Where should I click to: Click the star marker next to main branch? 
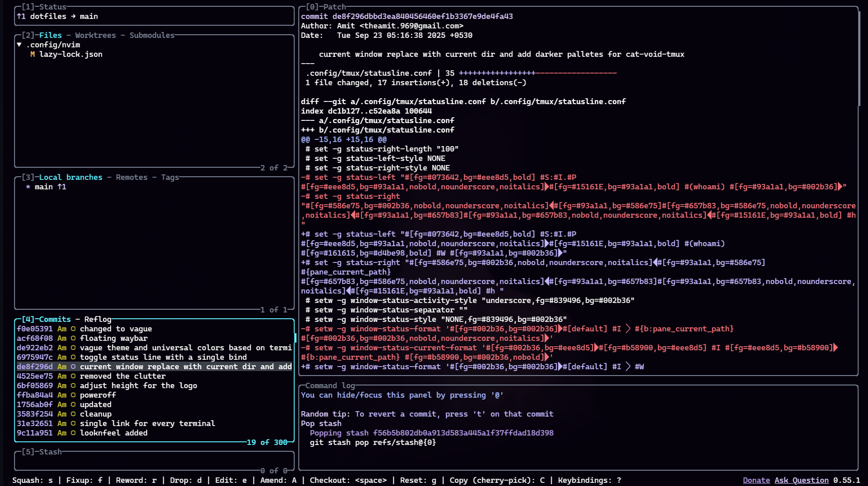pos(28,187)
